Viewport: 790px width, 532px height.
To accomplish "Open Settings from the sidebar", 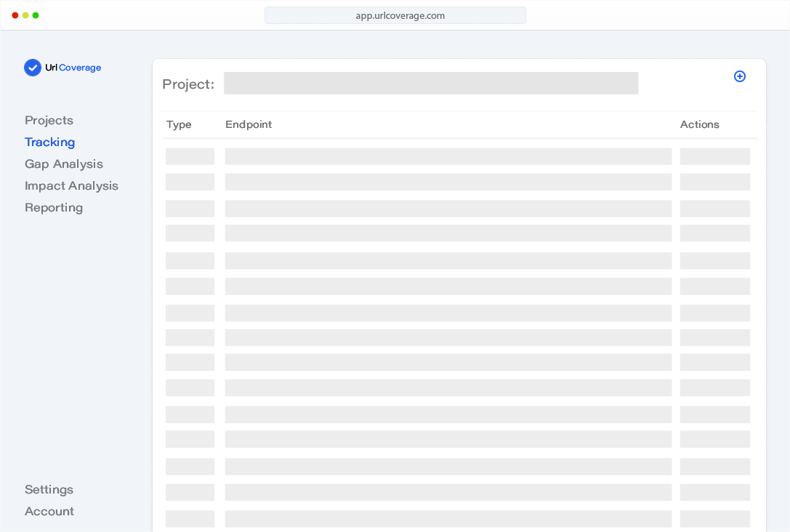I will tap(49, 490).
